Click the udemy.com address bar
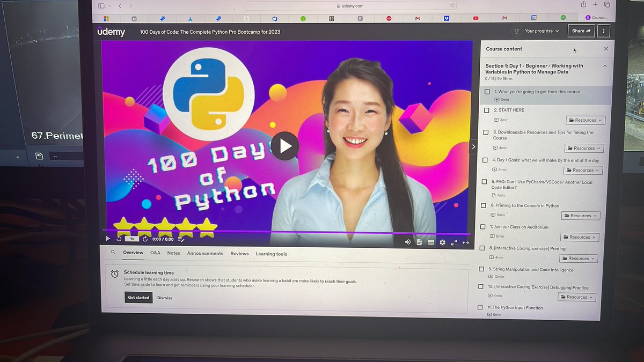This screenshot has height=362, width=644. (352, 6)
